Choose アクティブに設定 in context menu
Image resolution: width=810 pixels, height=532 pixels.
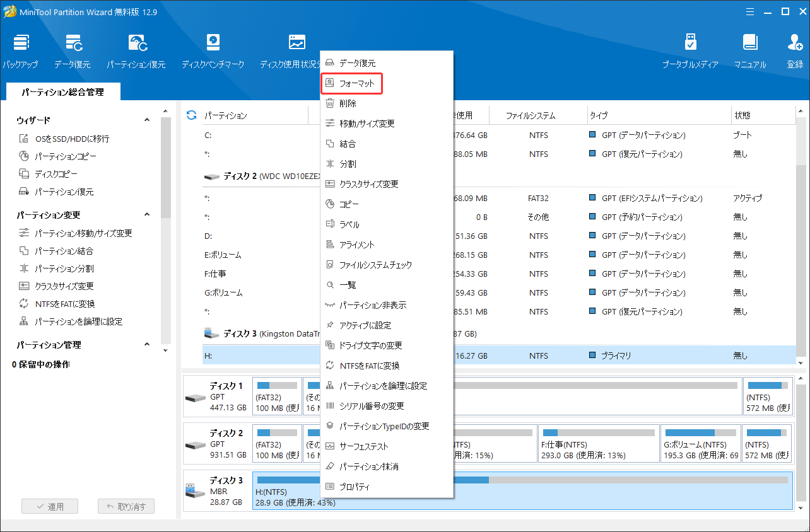point(386,325)
